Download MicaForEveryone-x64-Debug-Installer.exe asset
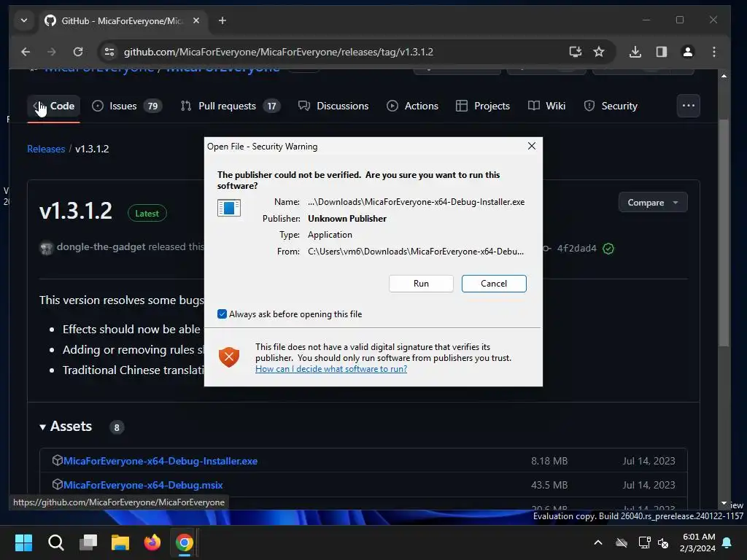The width and height of the screenshot is (747, 560). 160,461
